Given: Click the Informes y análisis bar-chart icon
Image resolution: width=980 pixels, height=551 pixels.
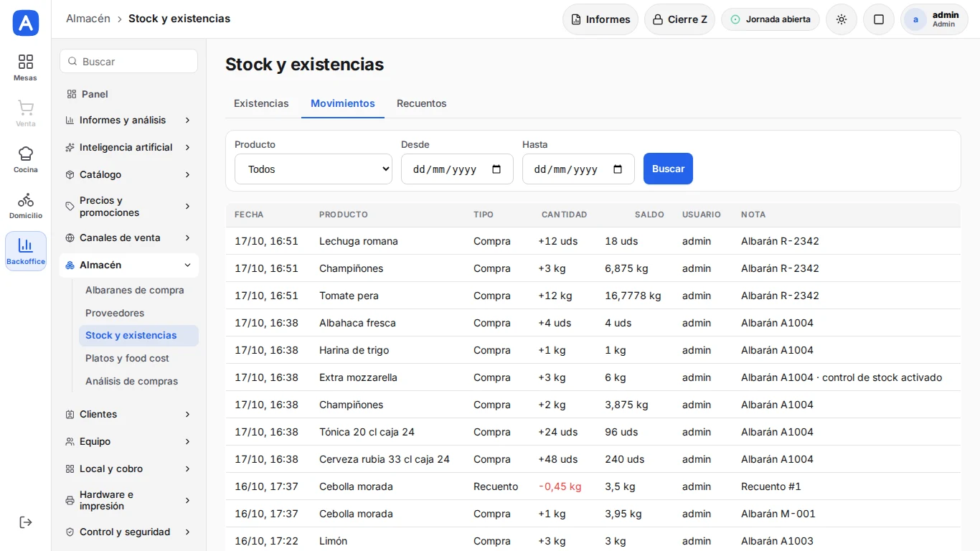Looking at the screenshot, I should click(70, 120).
